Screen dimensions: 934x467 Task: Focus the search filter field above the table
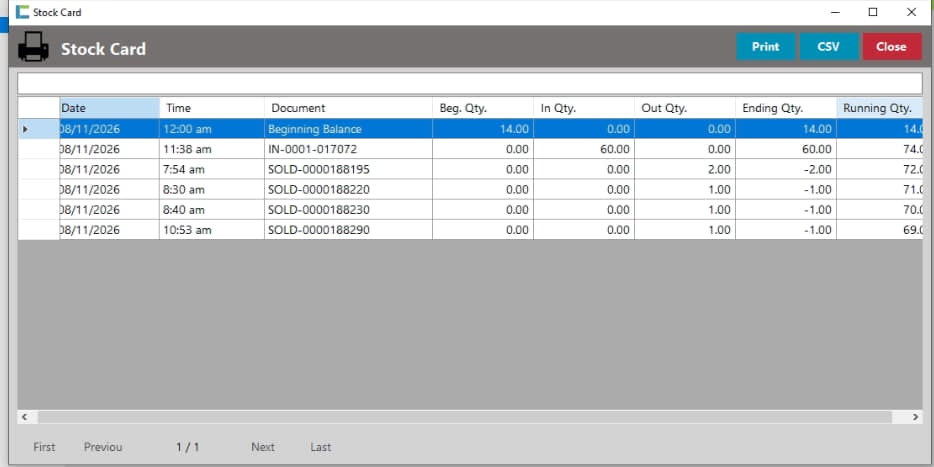point(469,83)
